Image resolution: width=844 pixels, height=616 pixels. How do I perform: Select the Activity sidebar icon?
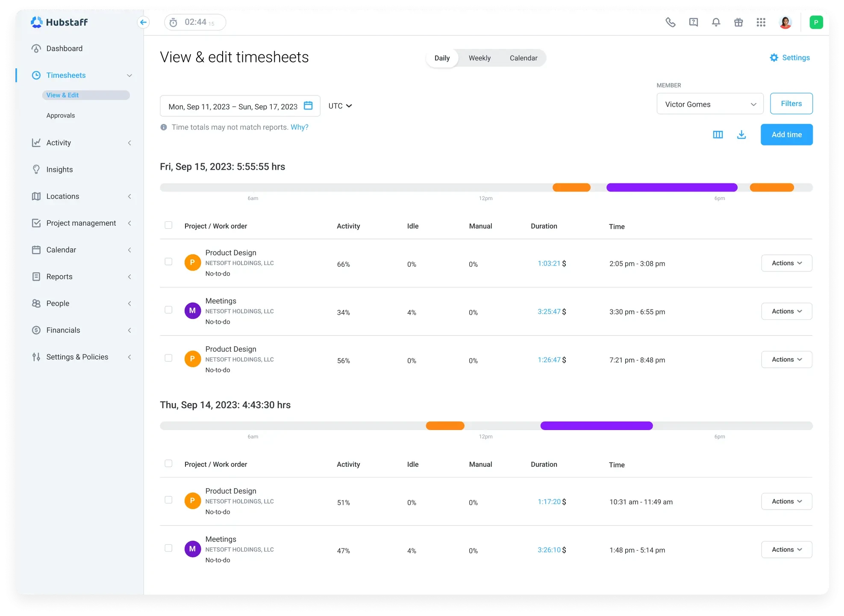(x=36, y=143)
